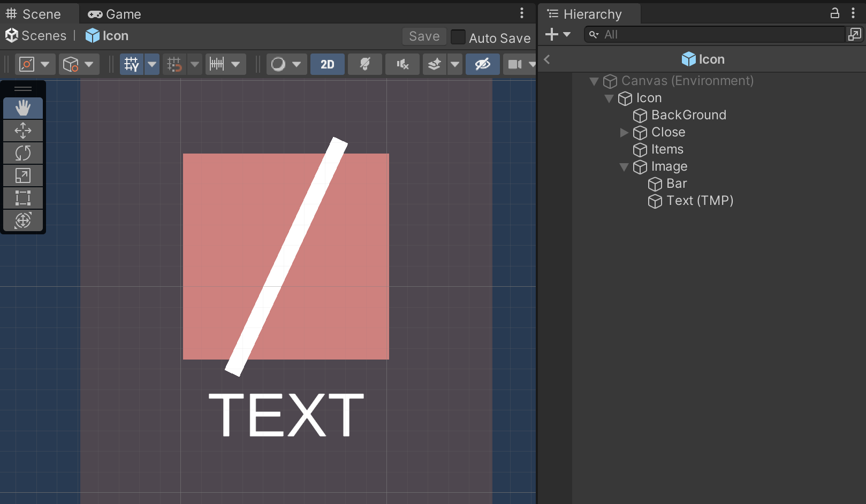Expand the Close object in Hierarchy
Image resolution: width=866 pixels, height=504 pixels.
624,132
